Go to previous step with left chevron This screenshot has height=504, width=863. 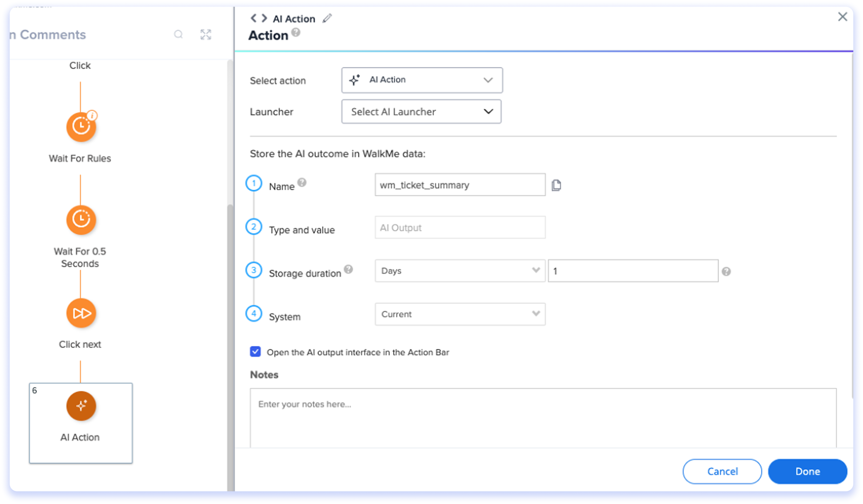tap(253, 18)
